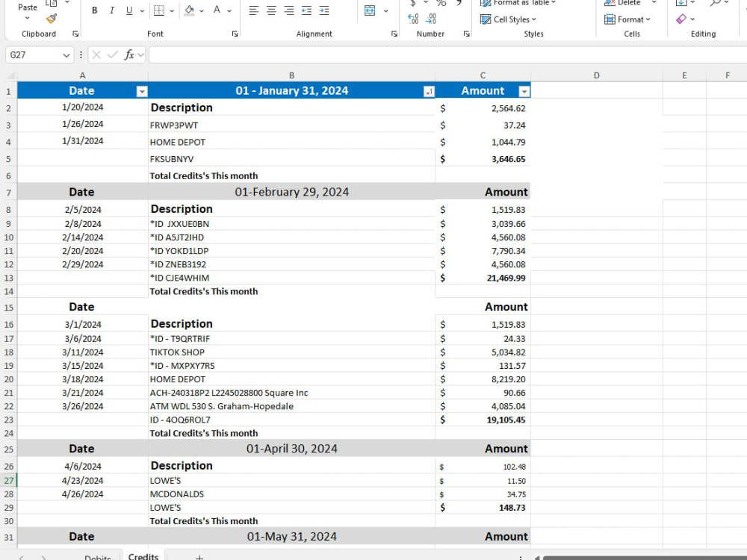Open borders dropdown arrow

[172, 10]
